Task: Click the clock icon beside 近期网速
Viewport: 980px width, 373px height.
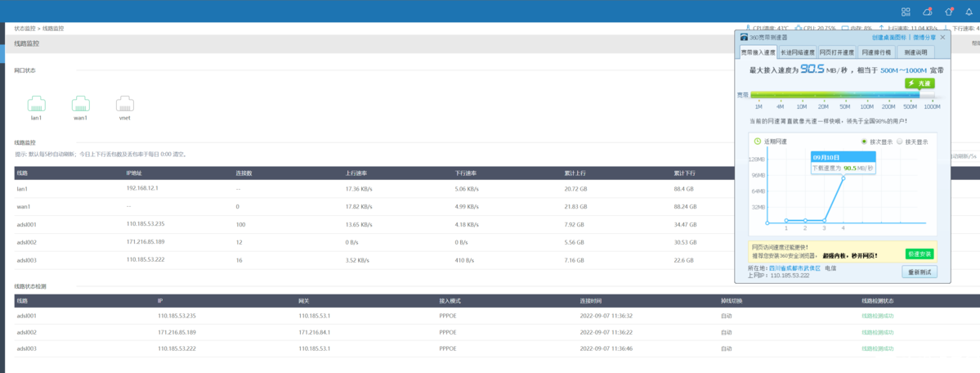Action: 758,142
